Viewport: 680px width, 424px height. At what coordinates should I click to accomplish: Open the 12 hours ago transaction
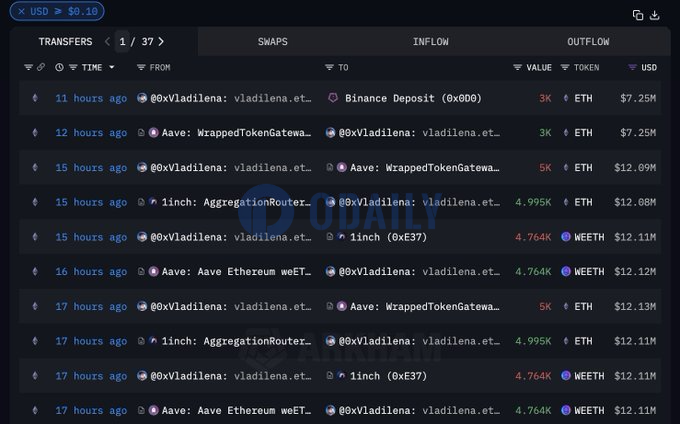pos(91,133)
